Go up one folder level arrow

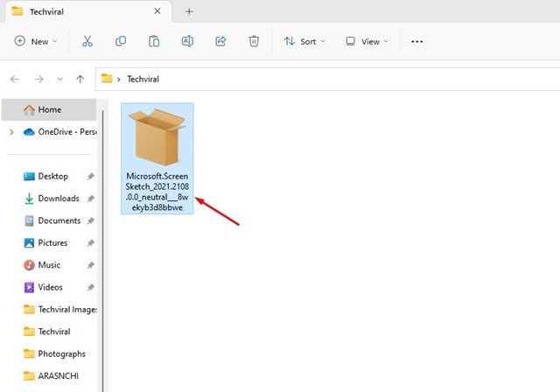tap(80, 79)
